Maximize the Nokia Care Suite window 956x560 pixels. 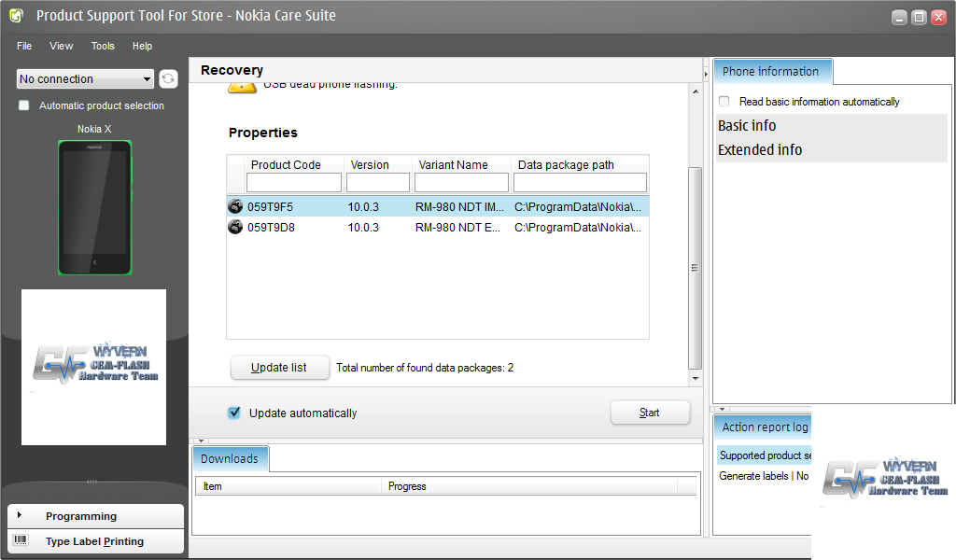(x=919, y=17)
